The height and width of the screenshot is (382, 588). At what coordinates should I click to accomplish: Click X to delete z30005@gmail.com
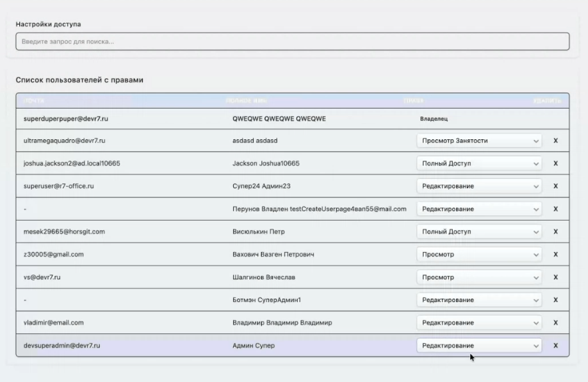click(x=555, y=255)
